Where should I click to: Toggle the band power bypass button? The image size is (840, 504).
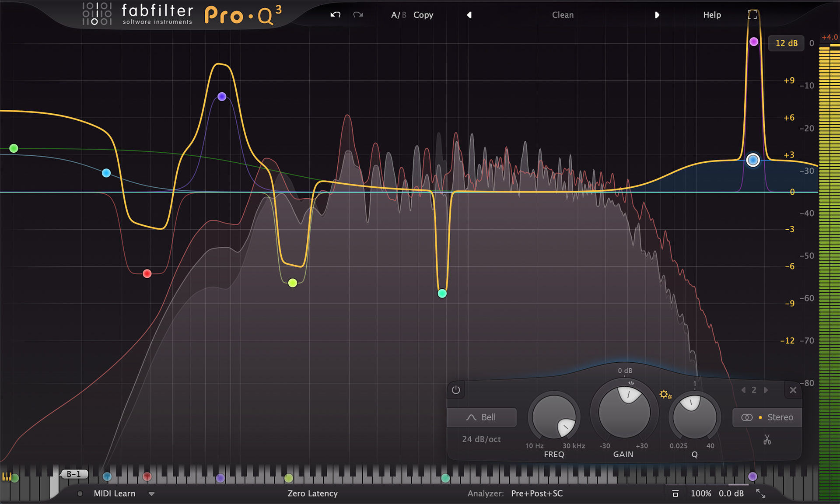456,390
